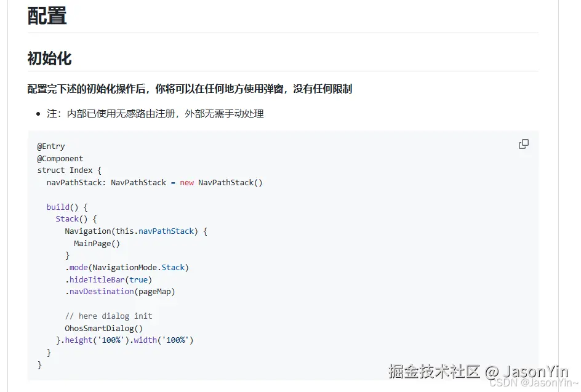The width and height of the screenshot is (581, 392).
Task: Click the .navDestination(pageMap) line
Action: coord(120,292)
